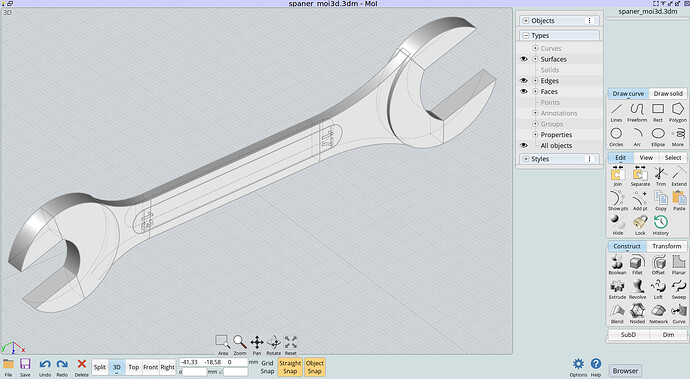Select the Extrude tool
690x379 pixels.
[617, 289]
